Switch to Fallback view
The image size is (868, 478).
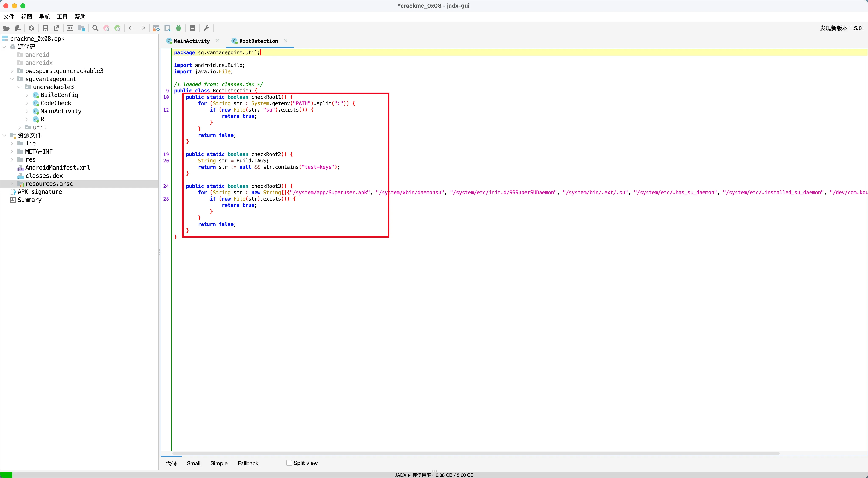(248, 463)
